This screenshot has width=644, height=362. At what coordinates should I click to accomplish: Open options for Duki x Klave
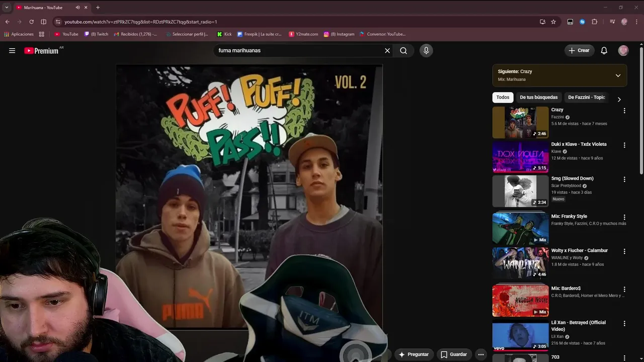[x=624, y=145]
